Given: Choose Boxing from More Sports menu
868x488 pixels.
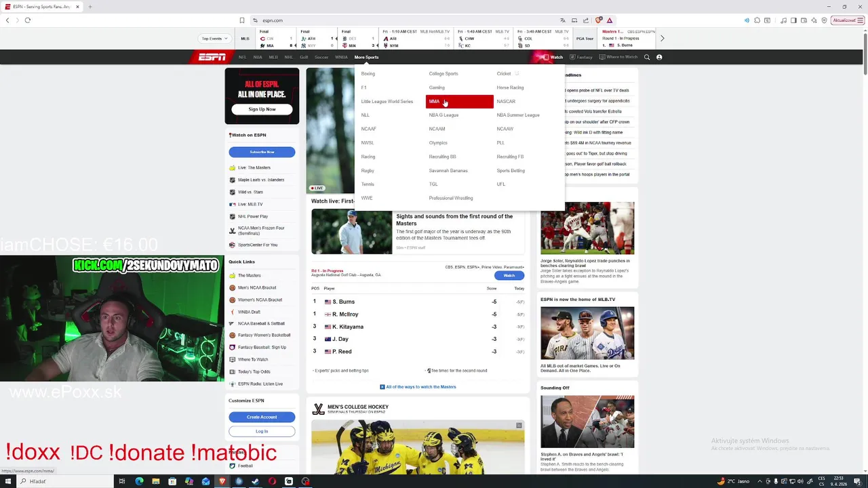Looking at the screenshot, I should (x=368, y=74).
